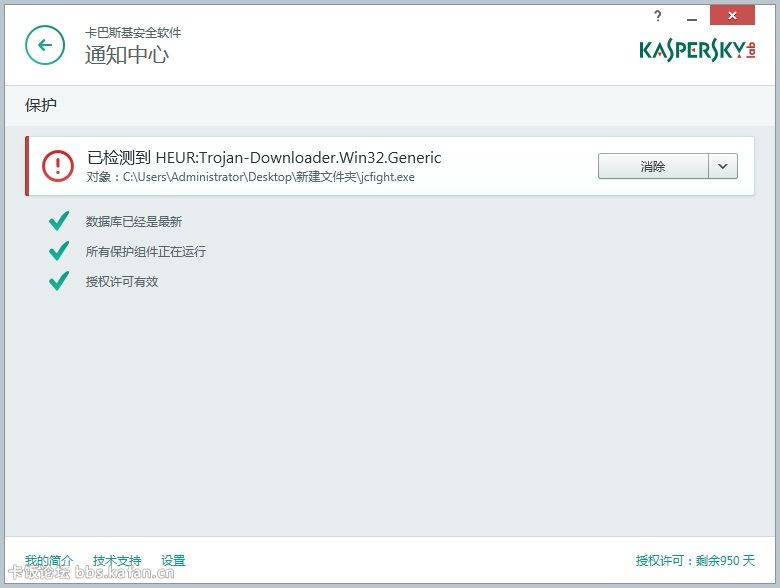Click the 通知中心 page title

(127, 54)
